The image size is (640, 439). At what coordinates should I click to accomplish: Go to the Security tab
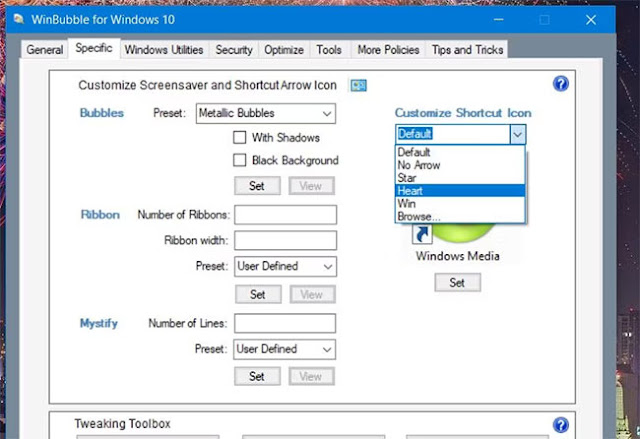coord(234,50)
